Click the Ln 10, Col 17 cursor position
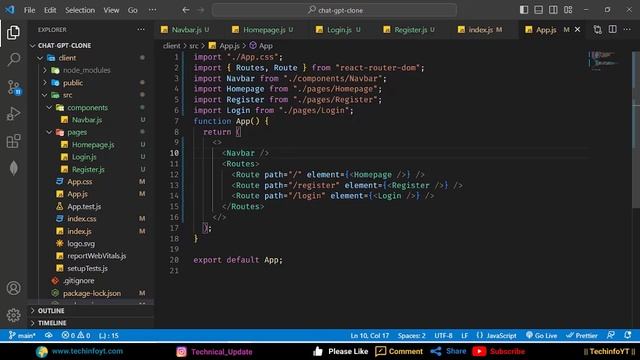640x360 pixels. click(x=370, y=336)
